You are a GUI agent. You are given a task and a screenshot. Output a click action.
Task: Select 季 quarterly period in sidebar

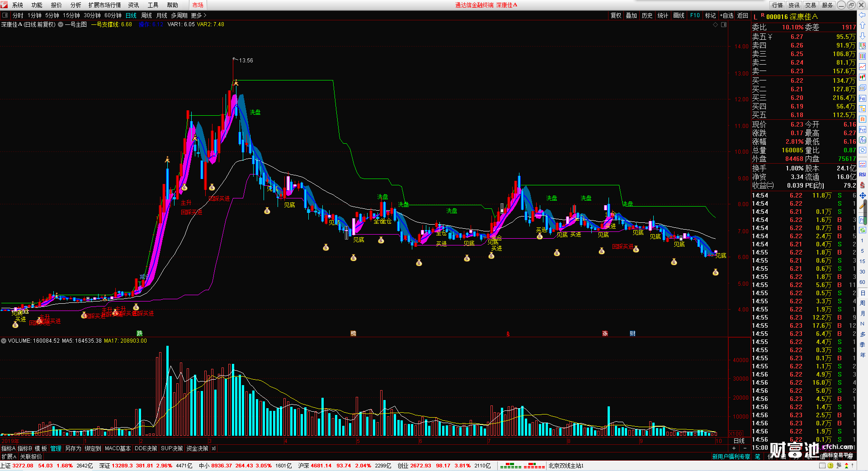tap(863, 344)
